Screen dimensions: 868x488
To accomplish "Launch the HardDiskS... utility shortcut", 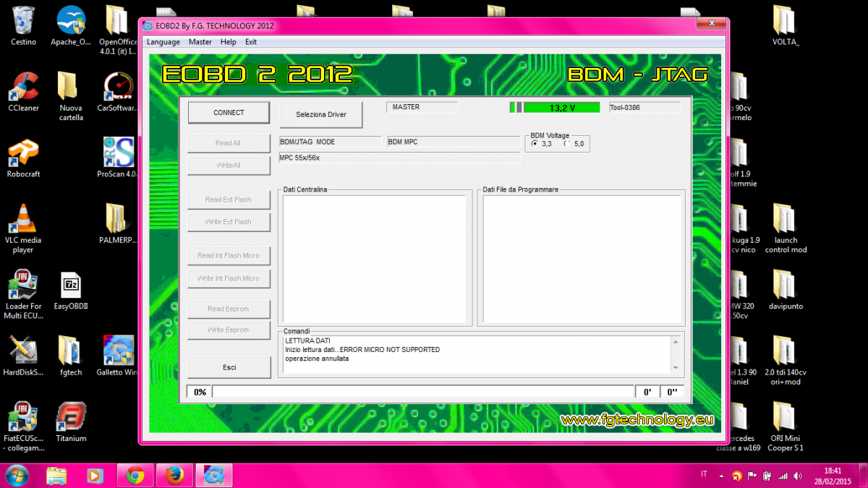I will tap(23, 356).
